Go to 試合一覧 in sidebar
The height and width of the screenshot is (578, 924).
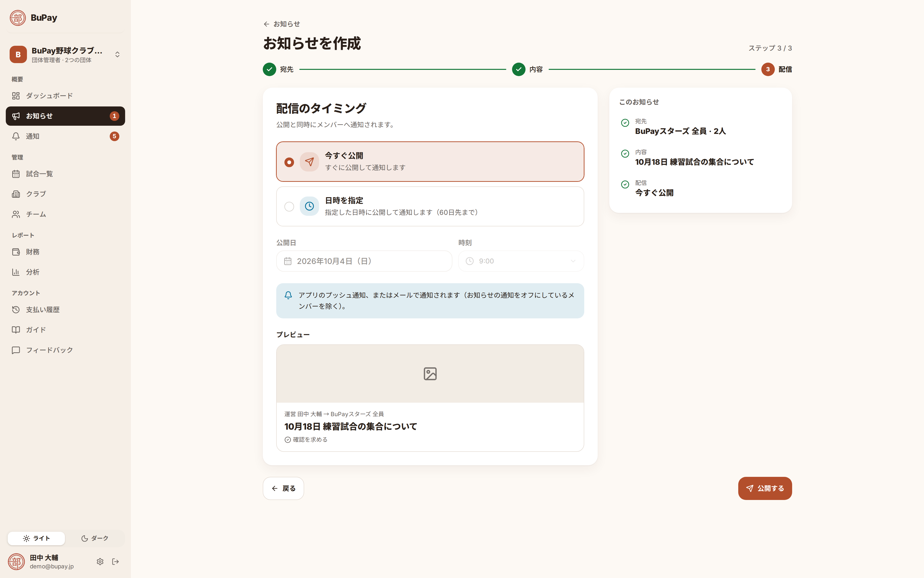[x=65, y=174]
